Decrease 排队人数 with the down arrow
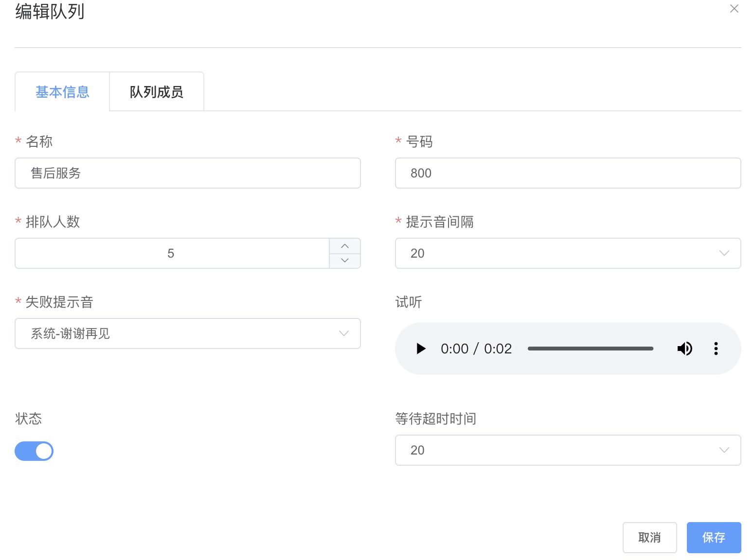This screenshot has height=560, width=754. tap(345, 261)
